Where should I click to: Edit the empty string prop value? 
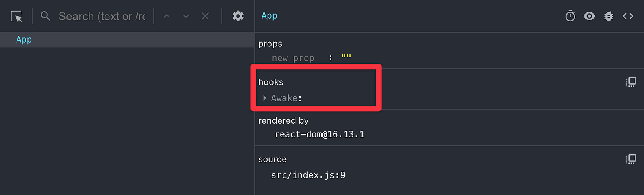pos(346,57)
